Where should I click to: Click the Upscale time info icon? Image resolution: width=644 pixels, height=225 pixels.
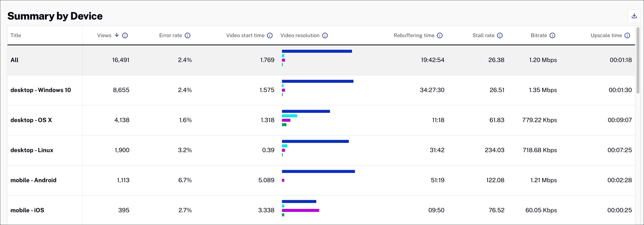coord(627,36)
